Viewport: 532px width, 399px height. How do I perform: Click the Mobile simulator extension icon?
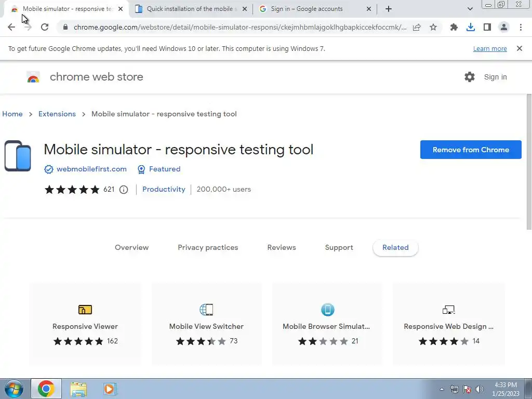(18, 156)
